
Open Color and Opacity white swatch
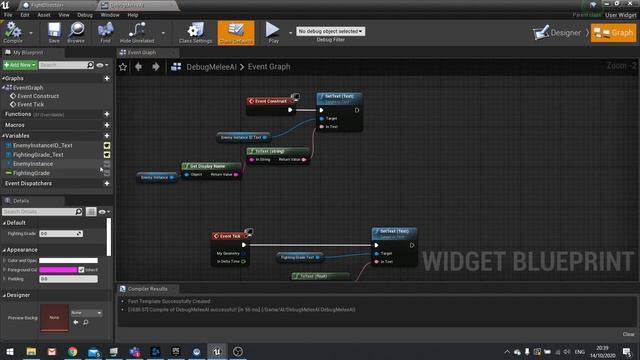[x=68, y=260]
